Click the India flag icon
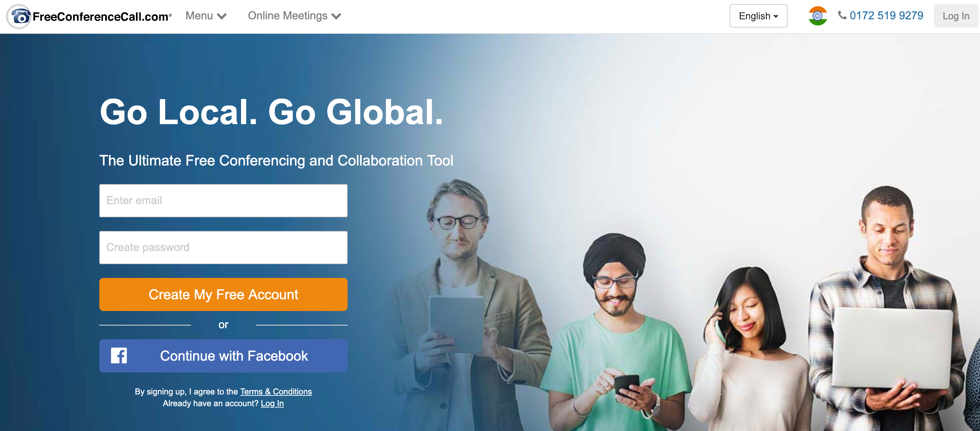The image size is (980, 431). tap(818, 16)
